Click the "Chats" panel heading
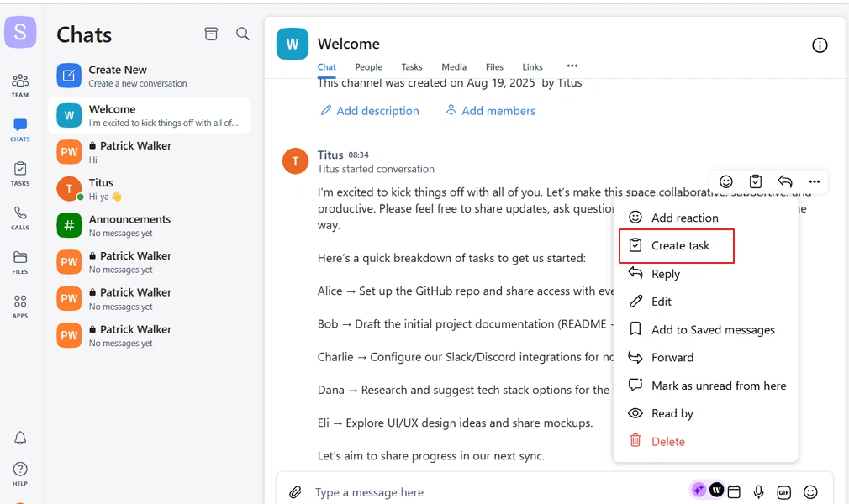Image resolution: width=849 pixels, height=504 pixels. click(84, 34)
